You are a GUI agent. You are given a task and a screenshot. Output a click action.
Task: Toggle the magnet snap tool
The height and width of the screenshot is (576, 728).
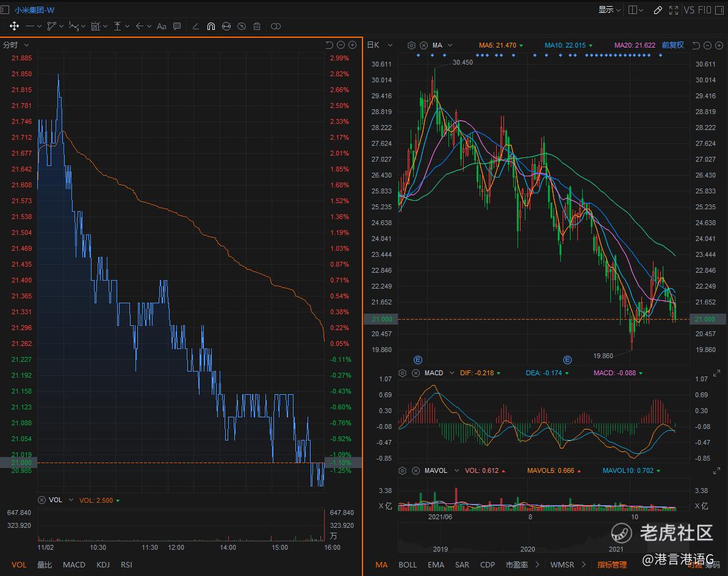click(x=211, y=26)
